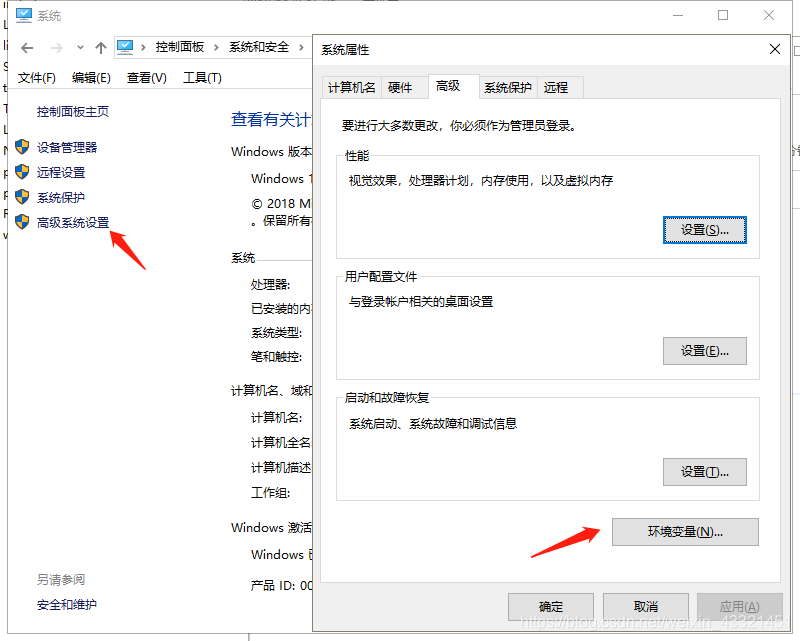Click the back navigation arrow
The height and width of the screenshot is (641, 800).
(26, 47)
